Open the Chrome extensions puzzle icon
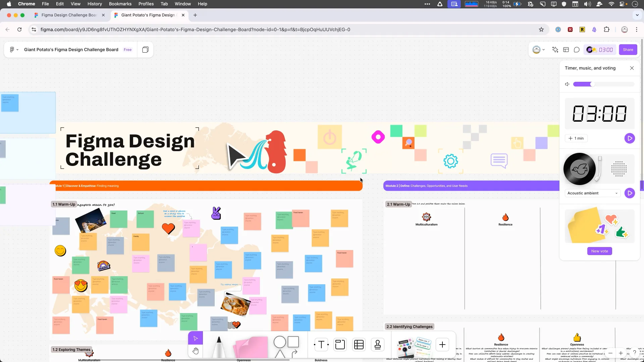The image size is (644, 362). coord(606,29)
